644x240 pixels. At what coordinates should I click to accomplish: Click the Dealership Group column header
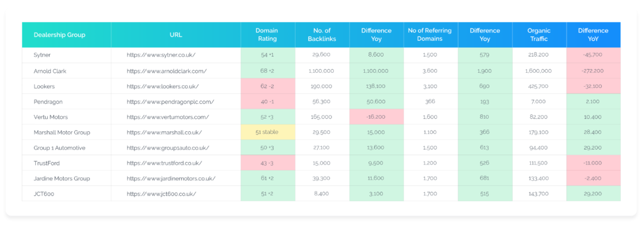click(60, 35)
